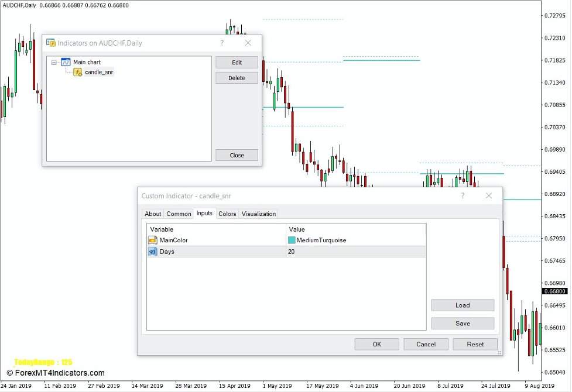Switch to the Colors tab

tap(227, 214)
